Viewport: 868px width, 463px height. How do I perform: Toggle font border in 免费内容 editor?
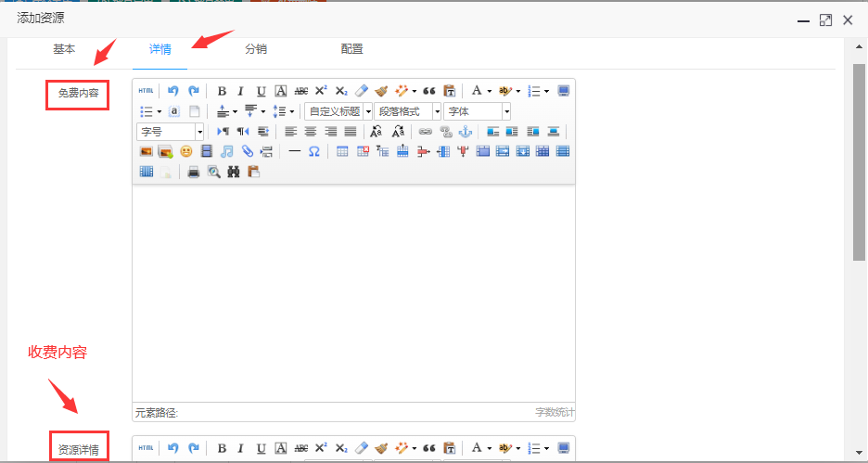tap(281, 91)
